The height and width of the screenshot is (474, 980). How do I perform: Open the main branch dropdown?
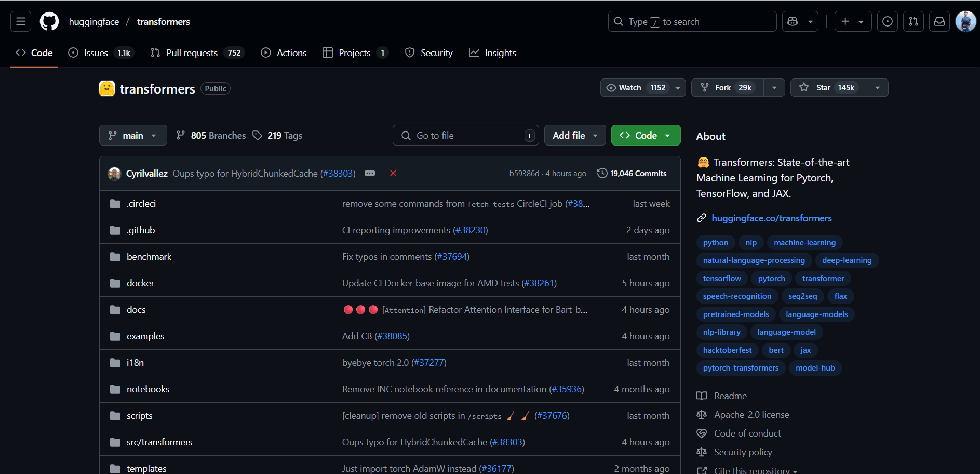pos(133,135)
